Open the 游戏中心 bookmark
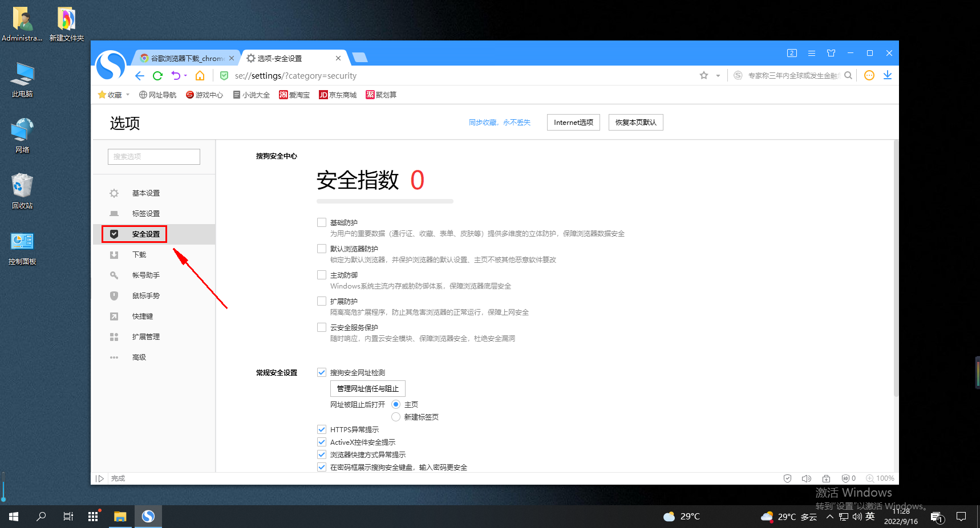The width and height of the screenshot is (980, 528). 204,95
